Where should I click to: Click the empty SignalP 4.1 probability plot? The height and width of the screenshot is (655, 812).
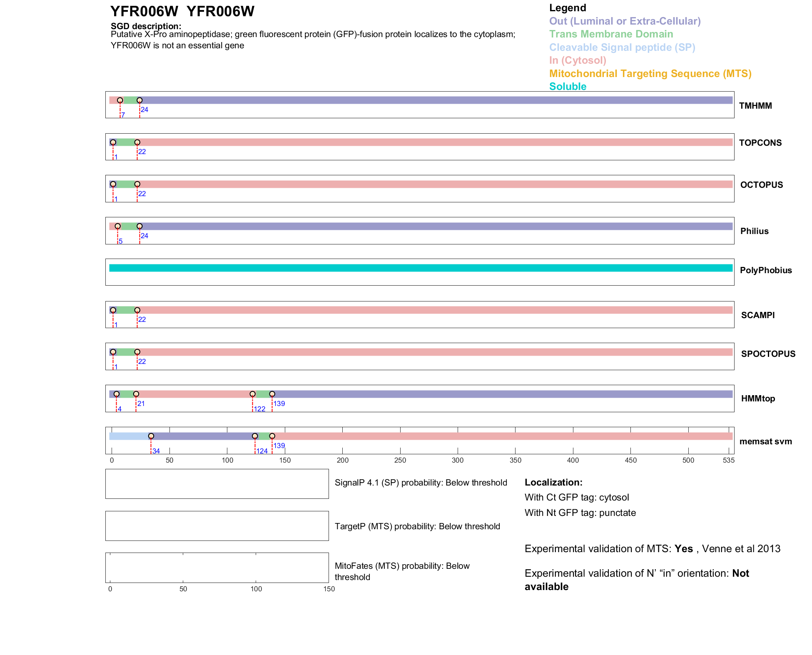(217, 484)
